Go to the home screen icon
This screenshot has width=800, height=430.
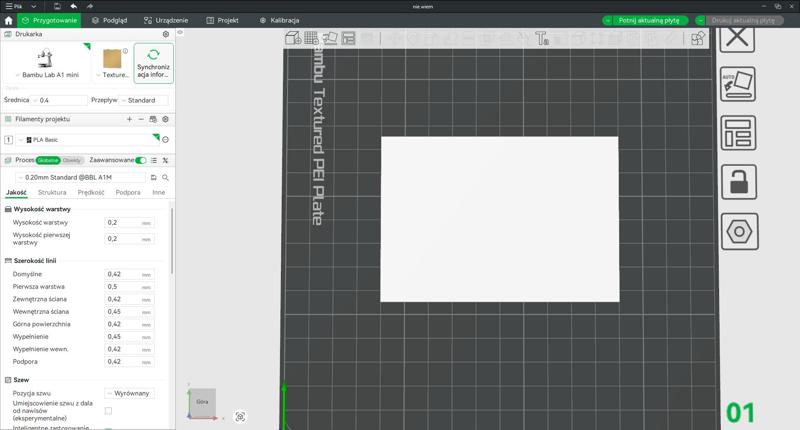8,20
